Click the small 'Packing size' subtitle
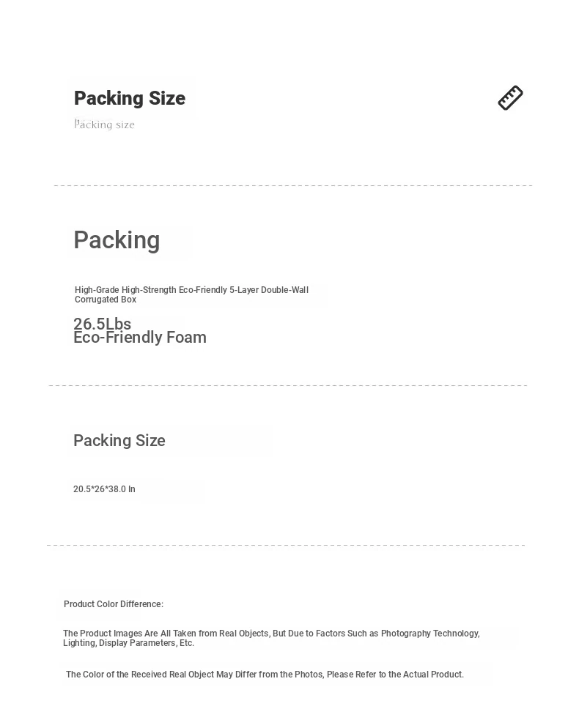 [105, 125]
